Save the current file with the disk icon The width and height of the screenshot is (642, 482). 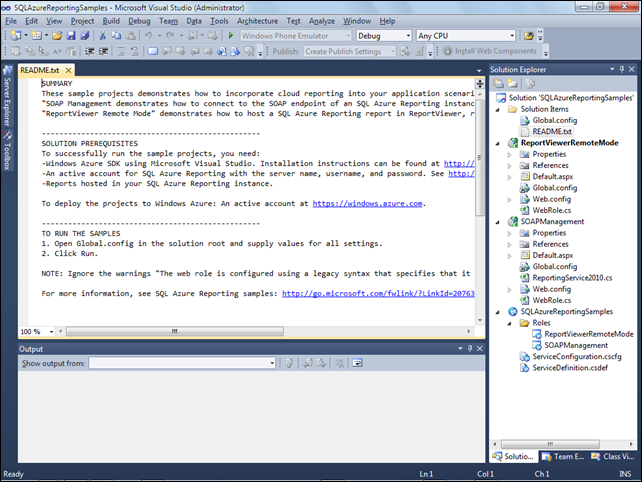(x=71, y=36)
